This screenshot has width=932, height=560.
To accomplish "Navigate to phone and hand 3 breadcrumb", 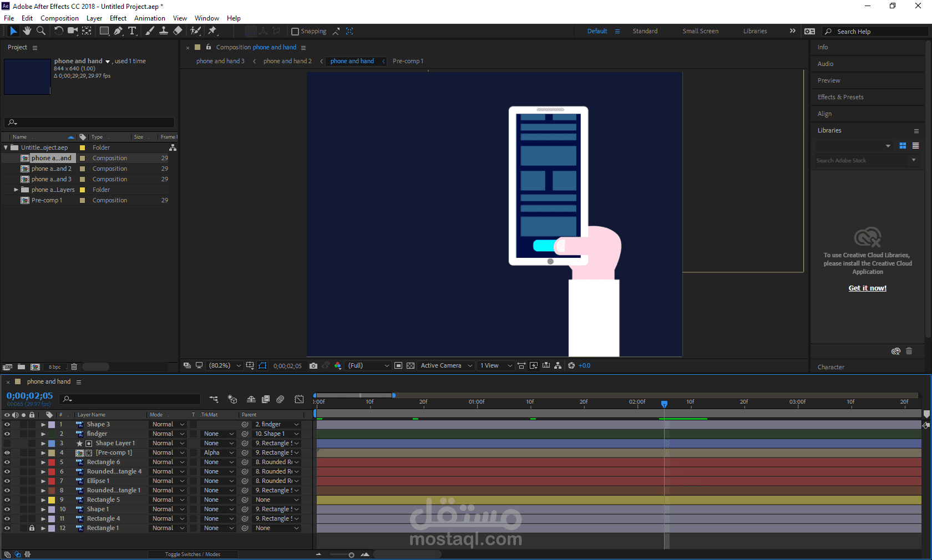I will (x=220, y=61).
